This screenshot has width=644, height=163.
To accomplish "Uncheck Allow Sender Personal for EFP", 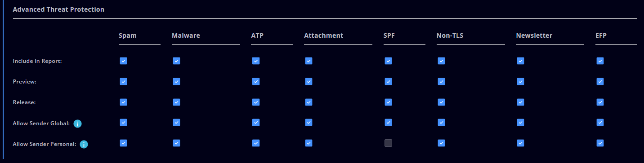I will 600,143.
